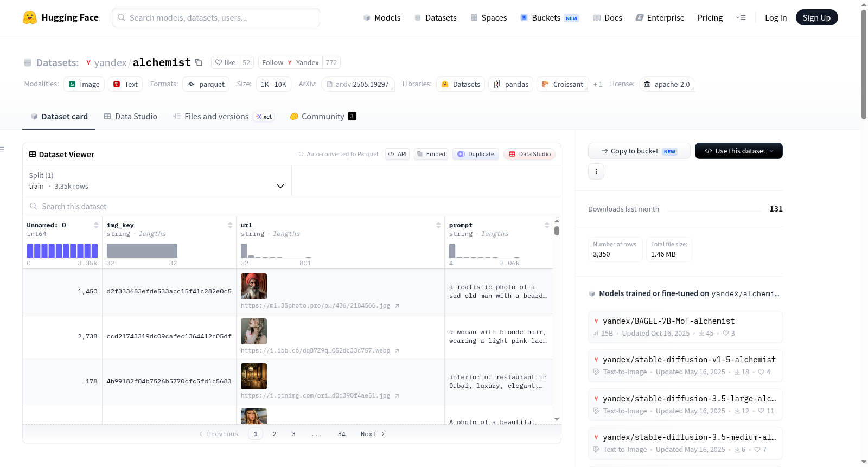Viewport: 868px width, 467px height.
Task: Click the 1K - 10K size tag
Action: (273, 84)
